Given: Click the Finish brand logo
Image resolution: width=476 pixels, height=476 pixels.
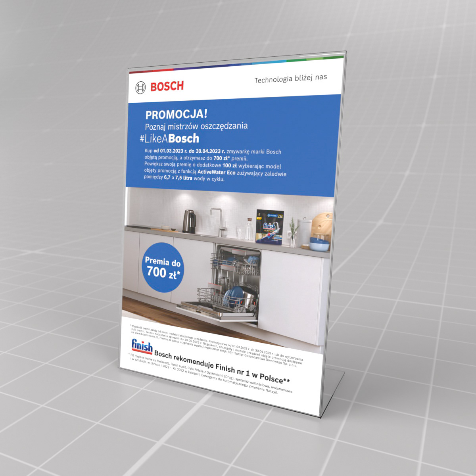Looking at the screenshot, I should (142, 347).
